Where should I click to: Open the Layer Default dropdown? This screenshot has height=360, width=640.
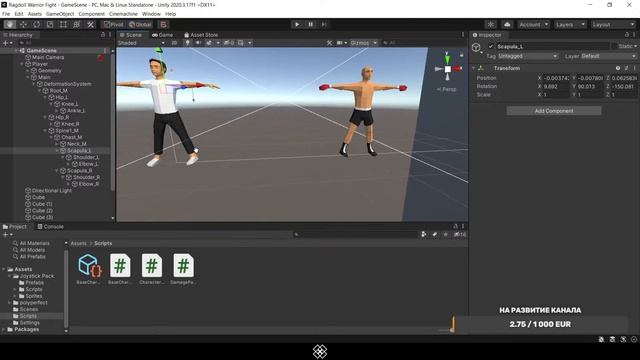click(608, 56)
